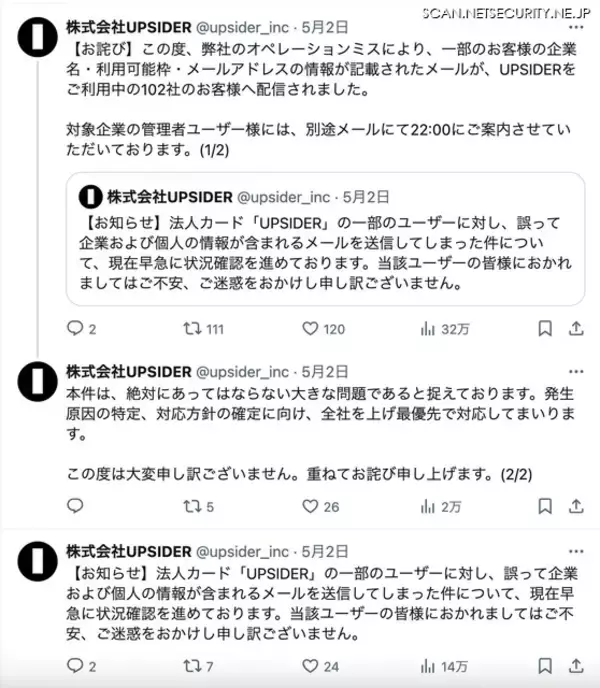Image resolution: width=600 pixels, height=688 pixels.
Task: Bookmark the first apology tweet
Action: [x=545, y=328]
